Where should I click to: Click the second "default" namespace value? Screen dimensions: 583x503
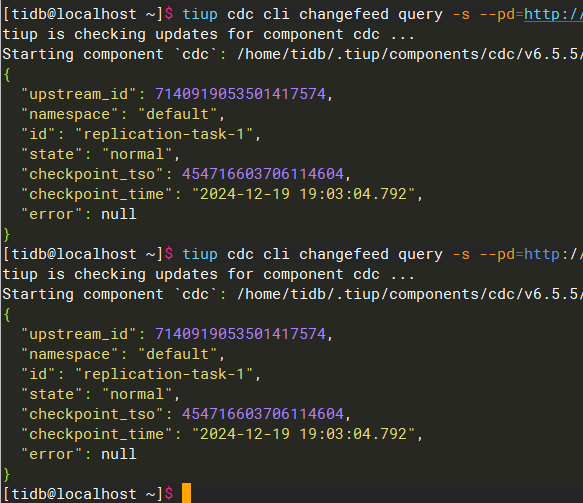pos(177,354)
